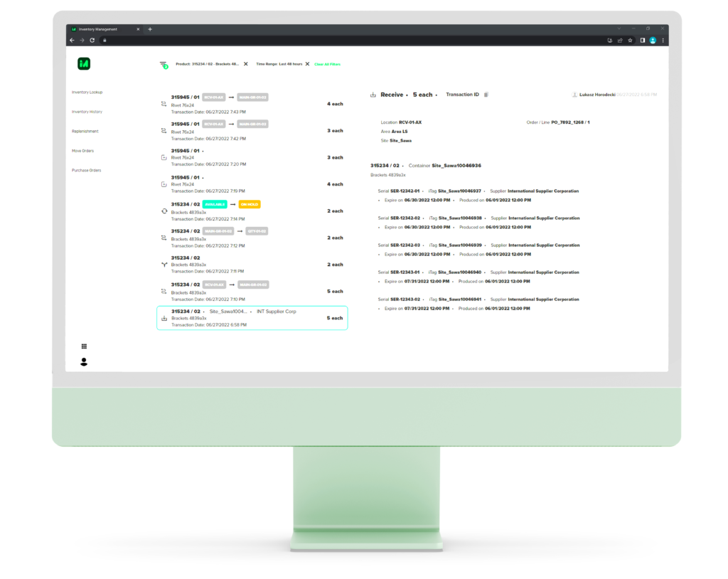The height and width of the screenshot is (579, 728).
Task: Open the apps grid icon in sidebar
Action: 84,346
